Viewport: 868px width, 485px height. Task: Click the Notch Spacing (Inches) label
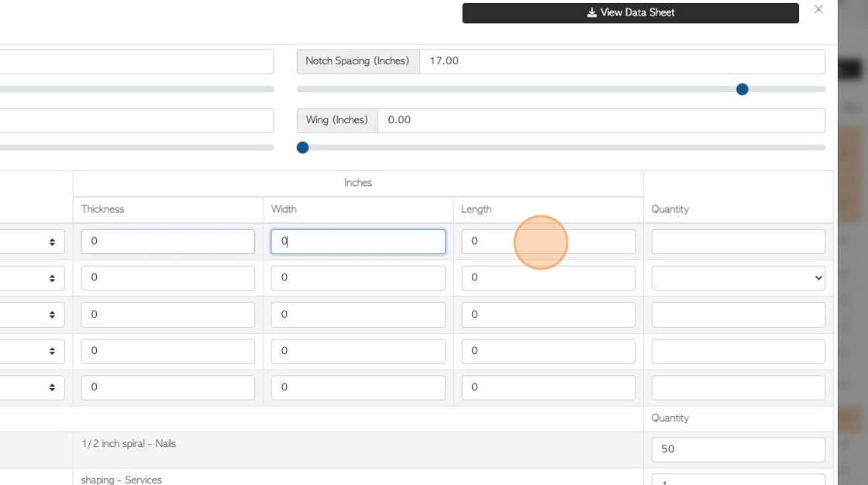(x=357, y=61)
